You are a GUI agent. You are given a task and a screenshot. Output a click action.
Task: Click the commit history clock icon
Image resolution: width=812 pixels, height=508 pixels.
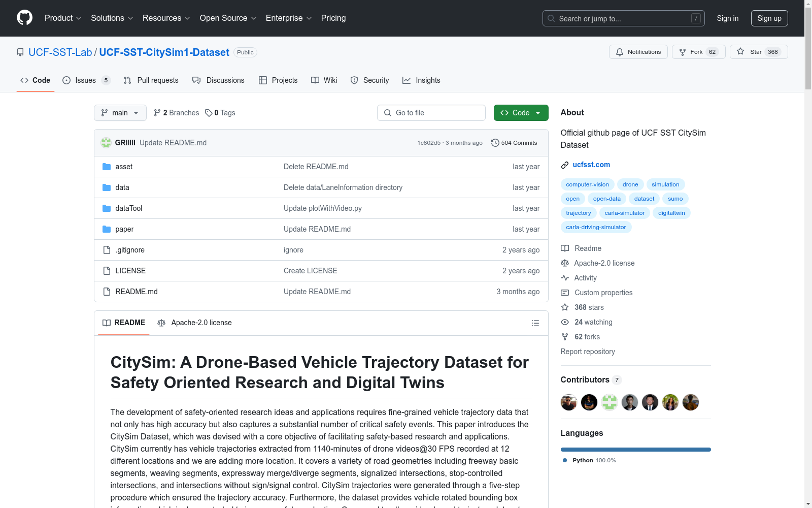pyautogui.click(x=495, y=143)
